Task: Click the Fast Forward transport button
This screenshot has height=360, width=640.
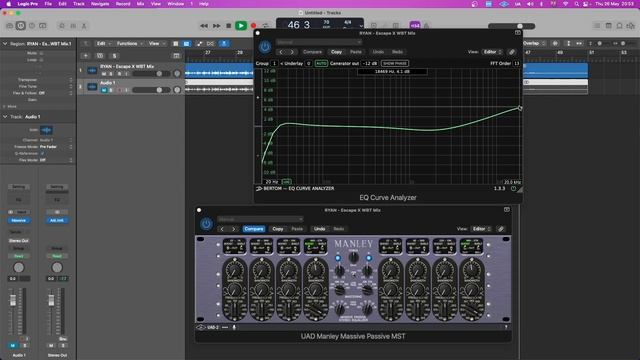Action: click(x=216, y=26)
